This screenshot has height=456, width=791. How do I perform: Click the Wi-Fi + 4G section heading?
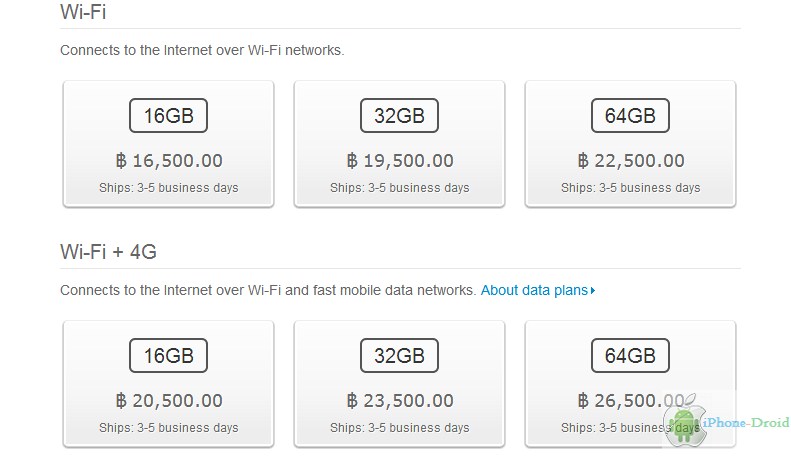(x=108, y=252)
